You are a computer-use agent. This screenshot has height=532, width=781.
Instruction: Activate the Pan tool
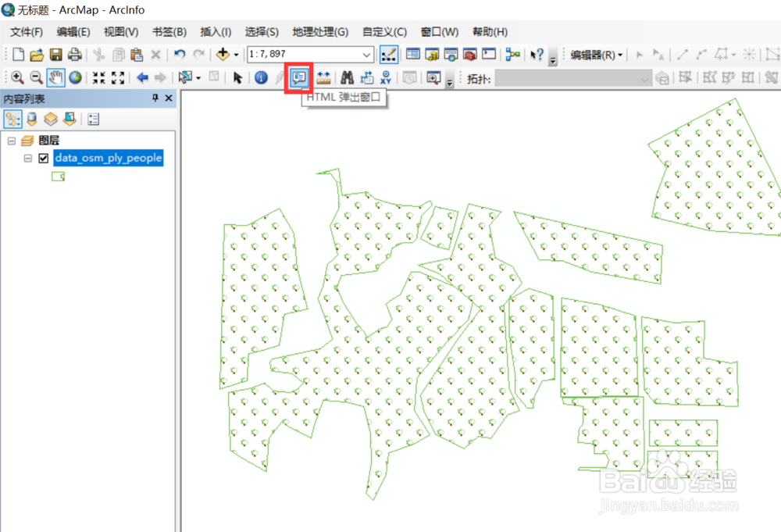pyautogui.click(x=55, y=77)
